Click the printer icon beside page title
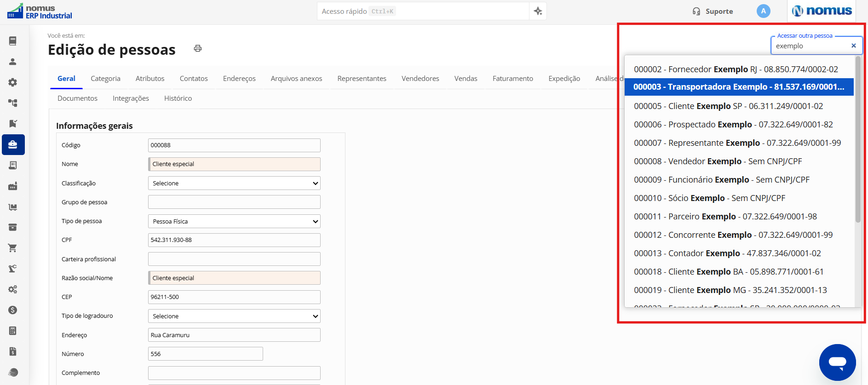The height and width of the screenshot is (385, 868). (198, 48)
